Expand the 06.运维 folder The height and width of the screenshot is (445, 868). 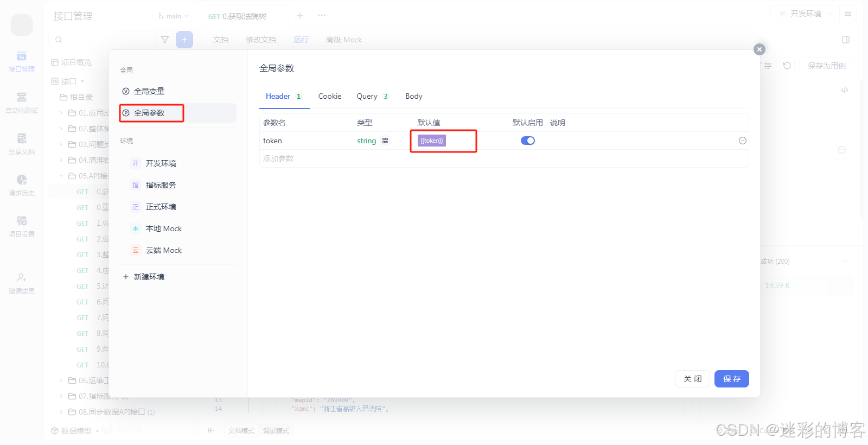(x=61, y=380)
